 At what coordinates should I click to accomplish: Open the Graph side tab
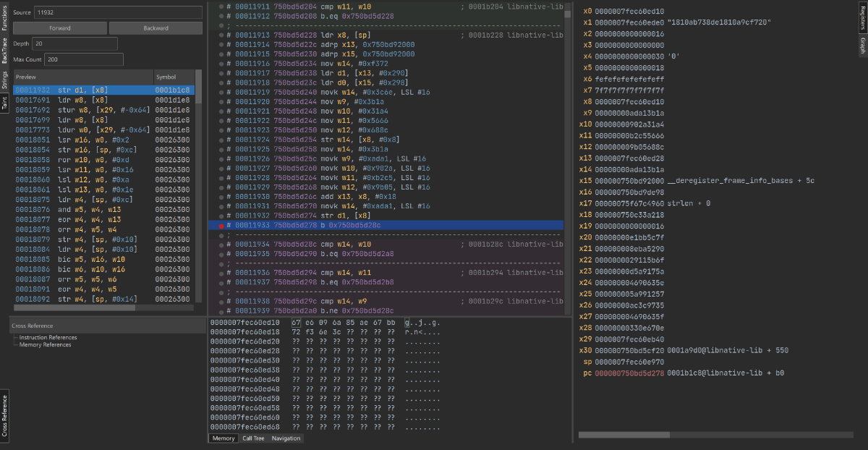(863, 46)
